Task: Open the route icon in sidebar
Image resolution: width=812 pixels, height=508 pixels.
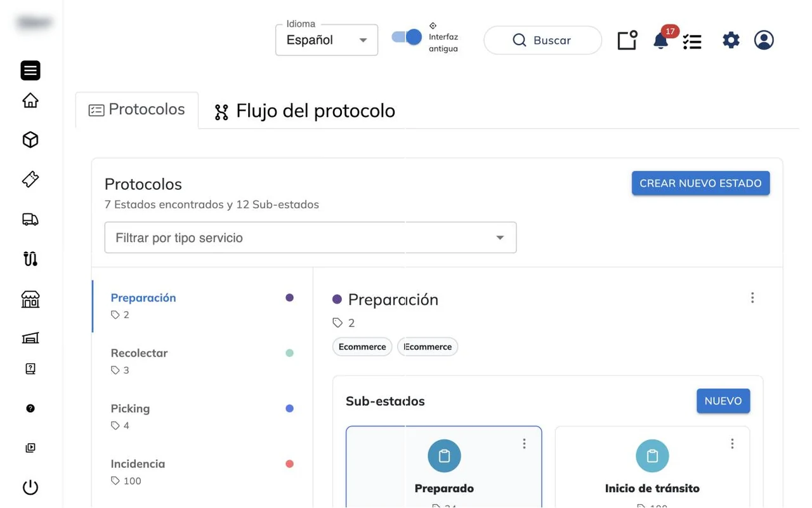Action: pyautogui.click(x=30, y=258)
